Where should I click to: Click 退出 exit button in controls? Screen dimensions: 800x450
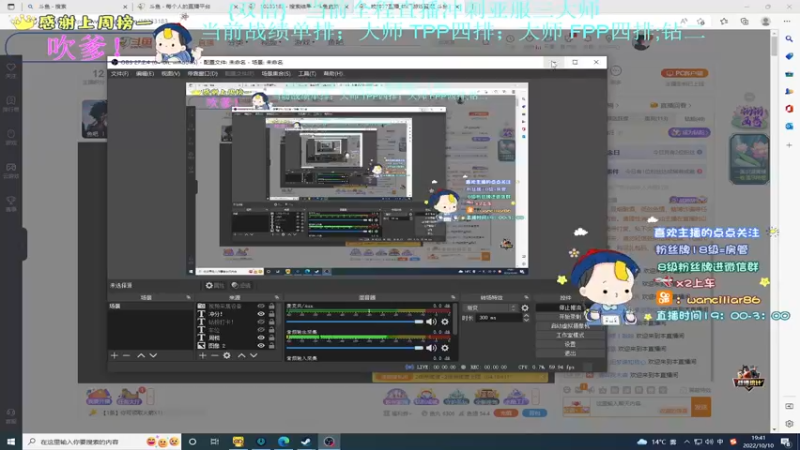(x=570, y=353)
